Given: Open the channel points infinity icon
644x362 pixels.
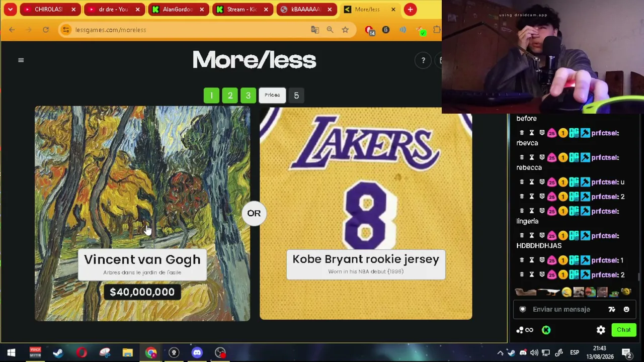Looking at the screenshot, I should tap(524, 330).
